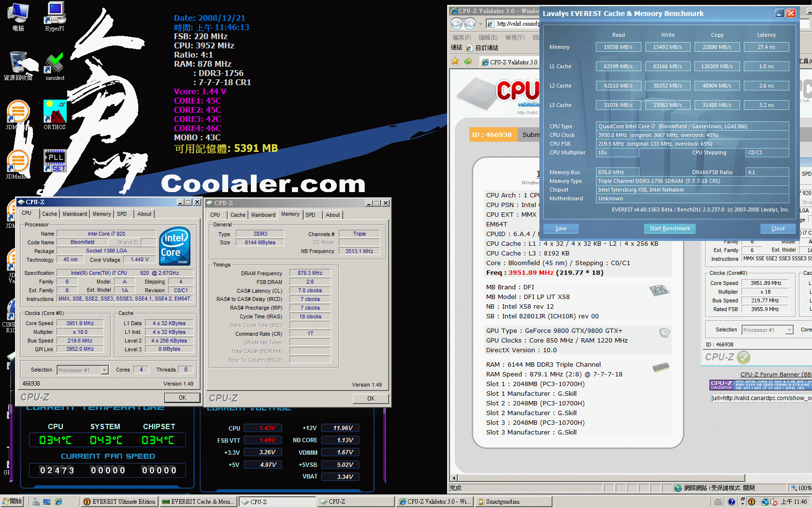812x508 pixels.
Task: Switch to EVEREST Ultimate Edition taskbar button
Action: [x=119, y=502]
